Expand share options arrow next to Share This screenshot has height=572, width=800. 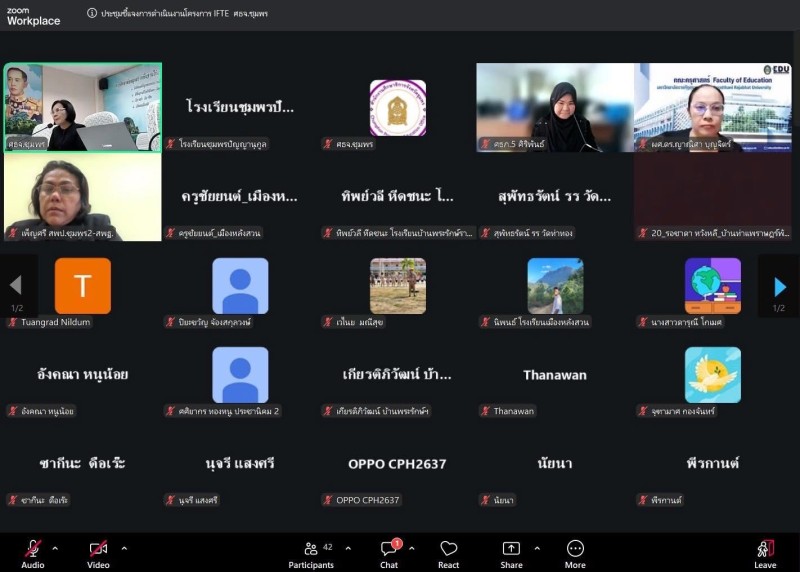(x=537, y=548)
